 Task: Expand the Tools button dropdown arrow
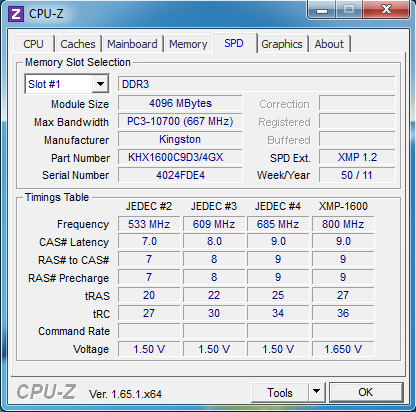[316, 392]
